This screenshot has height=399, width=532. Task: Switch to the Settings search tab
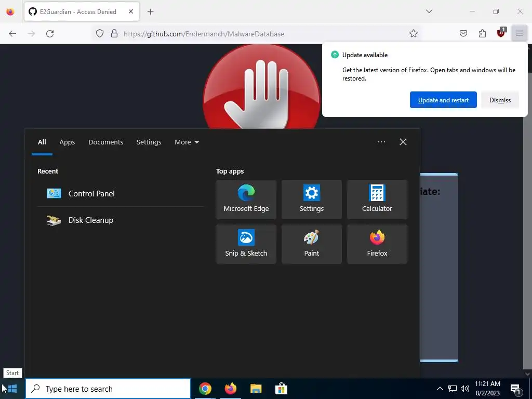coord(149,142)
